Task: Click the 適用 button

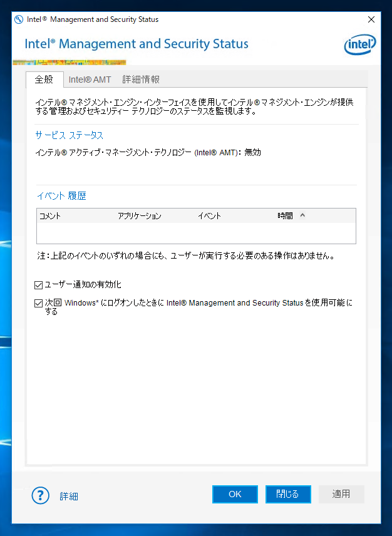Action: 341,494
